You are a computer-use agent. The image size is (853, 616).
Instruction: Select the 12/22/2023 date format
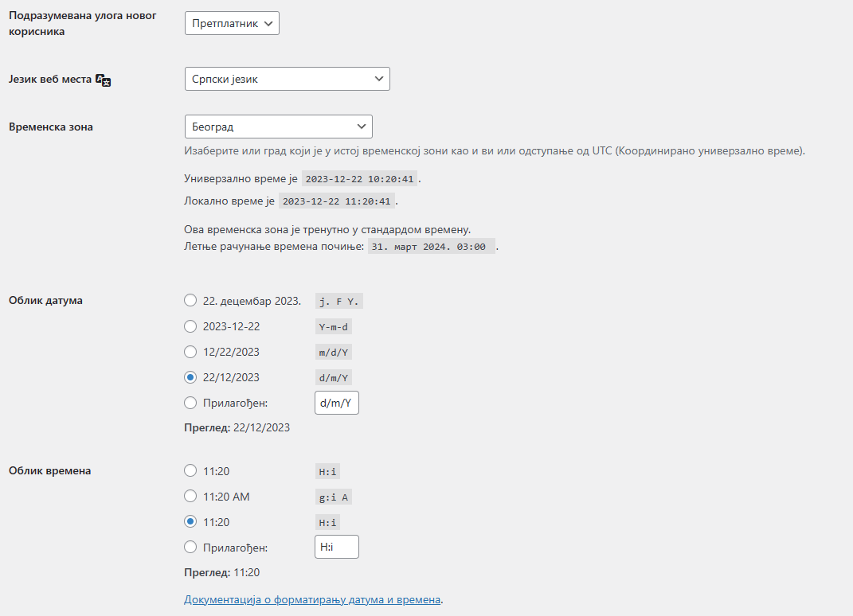190,352
